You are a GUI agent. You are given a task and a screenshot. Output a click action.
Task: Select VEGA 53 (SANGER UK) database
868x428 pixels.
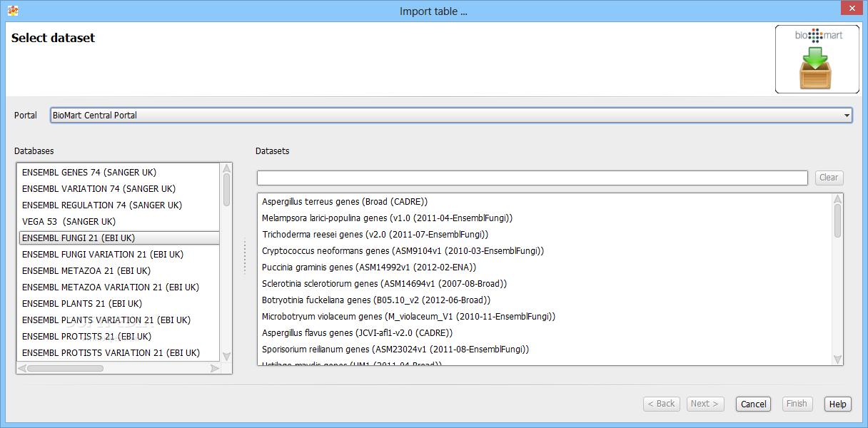(119, 222)
